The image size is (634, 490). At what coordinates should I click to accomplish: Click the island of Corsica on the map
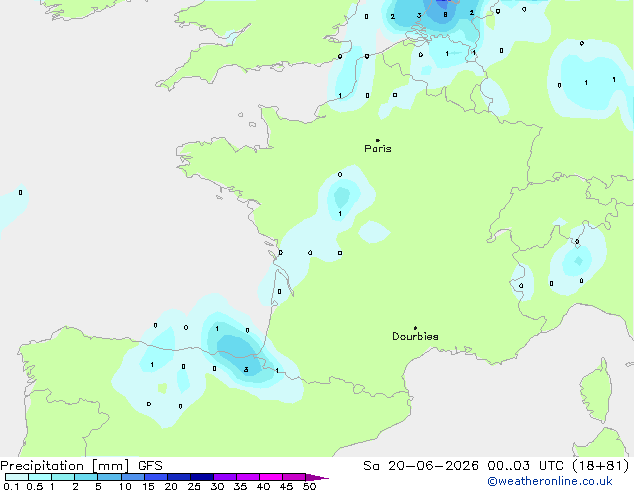(598, 392)
